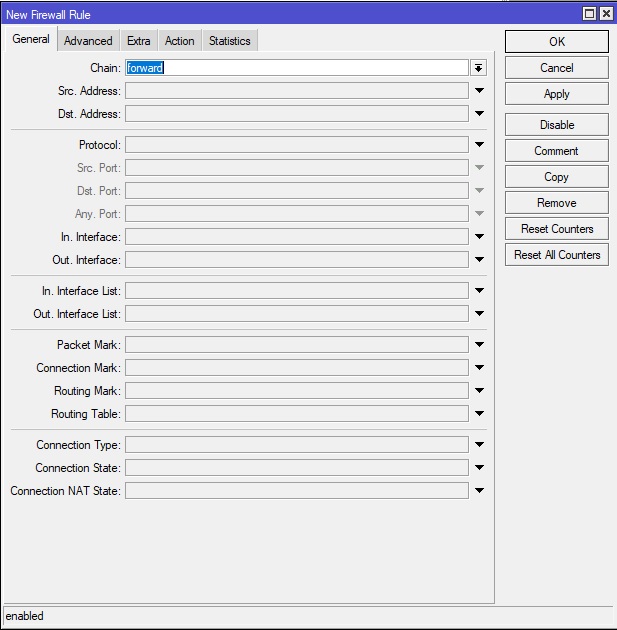Image resolution: width=617 pixels, height=630 pixels.
Task: Close the New Firewall Rule window
Action: coord(605,14)
